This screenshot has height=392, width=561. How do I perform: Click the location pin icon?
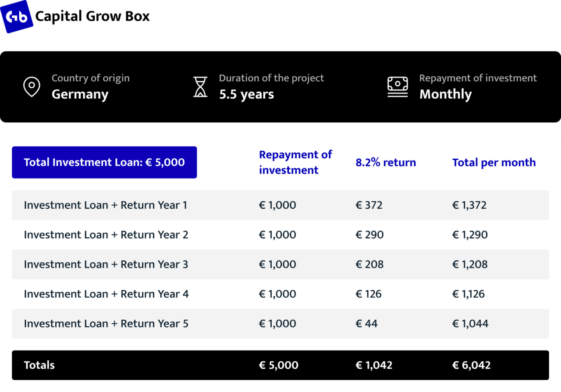pos(32,87)
